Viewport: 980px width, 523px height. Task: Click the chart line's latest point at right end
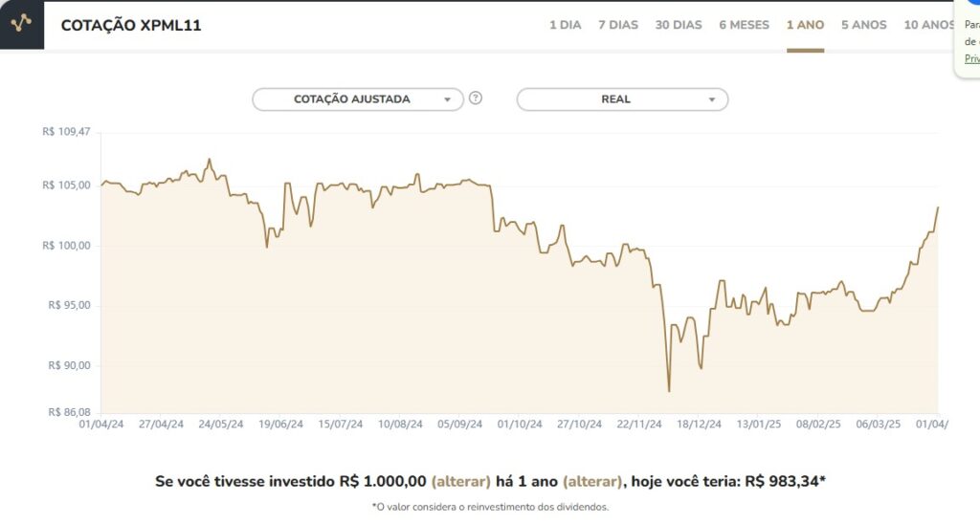tap(938, 207)
